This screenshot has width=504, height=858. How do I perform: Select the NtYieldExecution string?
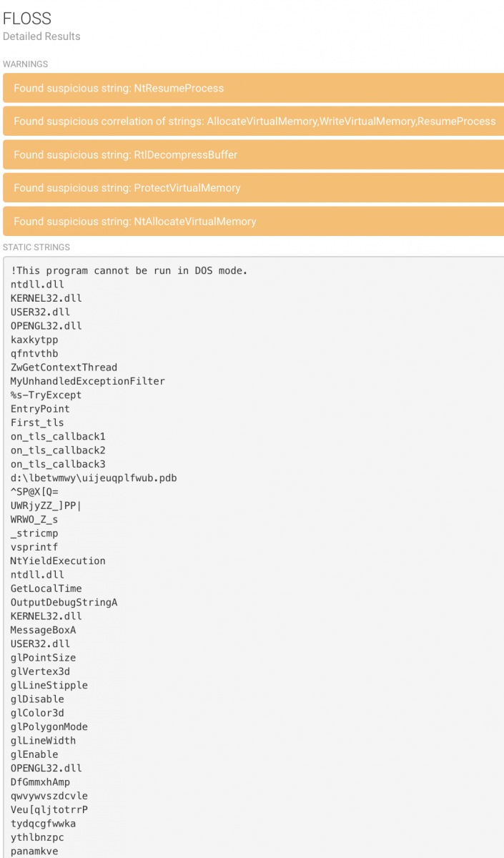click(58, 561)
